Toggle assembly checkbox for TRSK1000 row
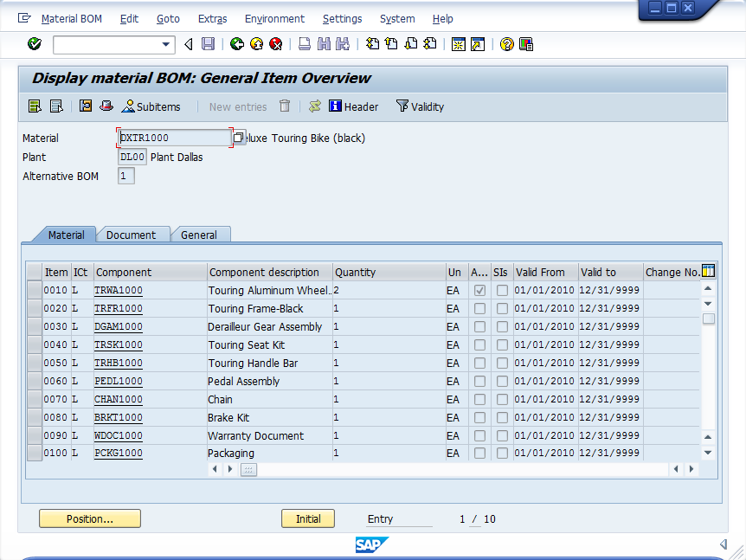The image size is (746, 560). pos(479,345)
